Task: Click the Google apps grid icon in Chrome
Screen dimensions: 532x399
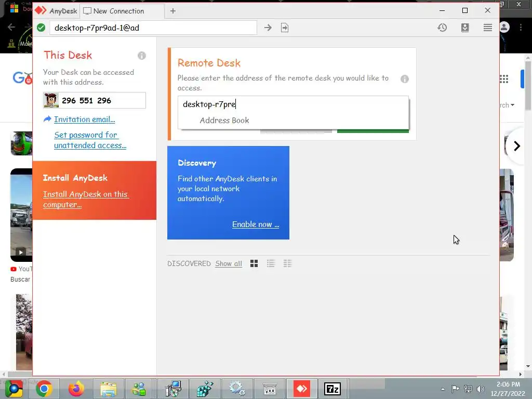Action: [x=504, y=79]
